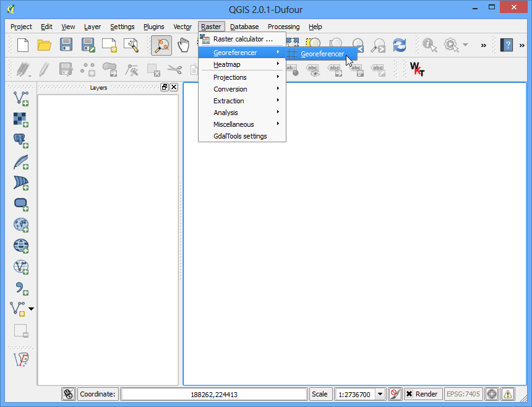Screen dimensions: 532x407
Task: Open the Project menu
Action: tap(21, 27)
